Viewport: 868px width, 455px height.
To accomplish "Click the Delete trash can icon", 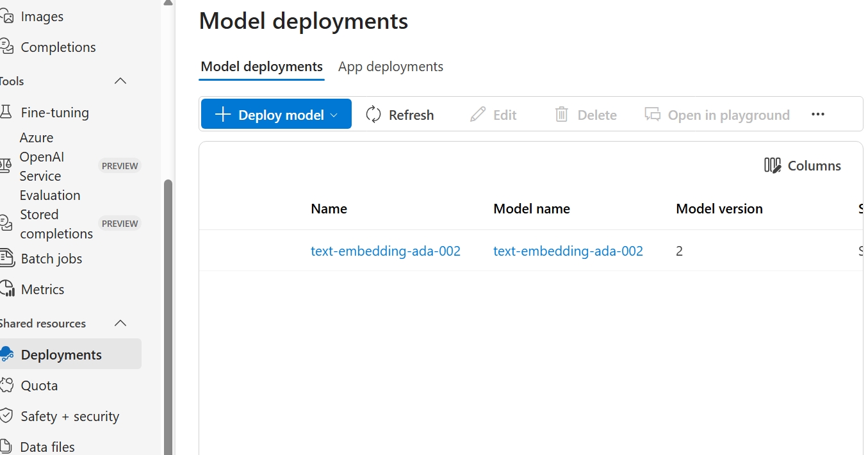I will (x=562, y=115).
